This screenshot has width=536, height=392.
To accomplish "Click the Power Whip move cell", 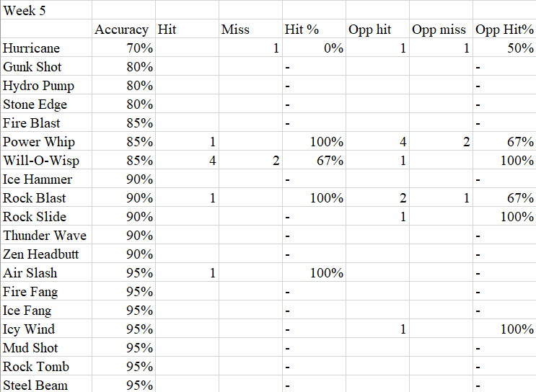I will [x=46, y=142].
